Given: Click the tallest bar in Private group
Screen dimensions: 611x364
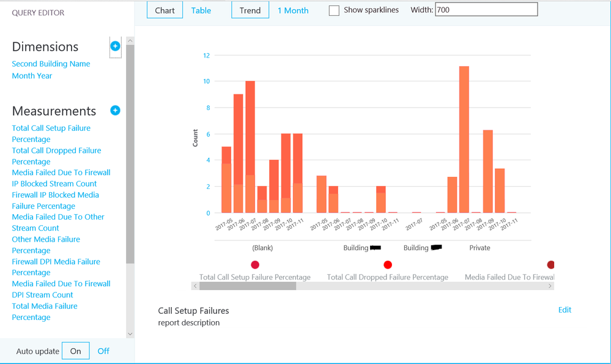Looking at the screenshot, I should (464, 139).
